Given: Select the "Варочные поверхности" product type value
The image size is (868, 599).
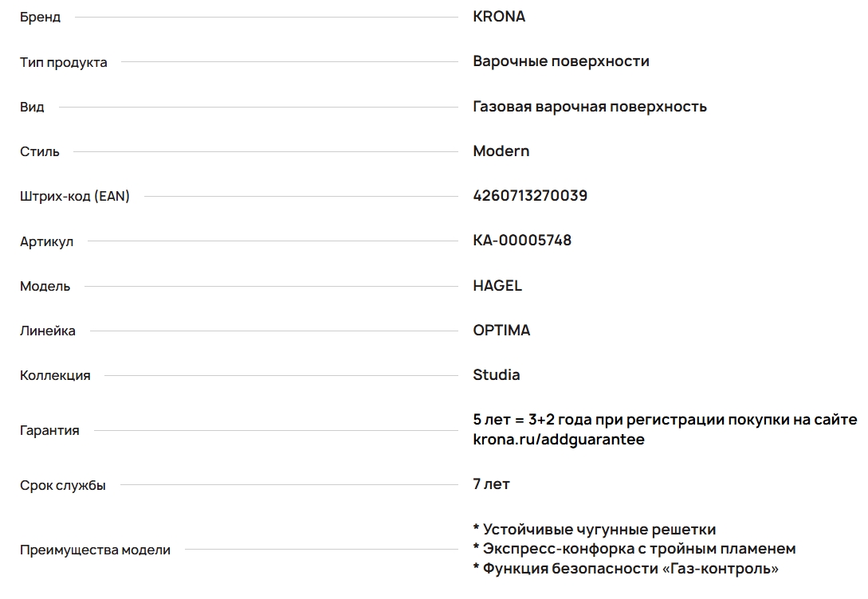Looking at the screenshot, I should pos(560,61).
